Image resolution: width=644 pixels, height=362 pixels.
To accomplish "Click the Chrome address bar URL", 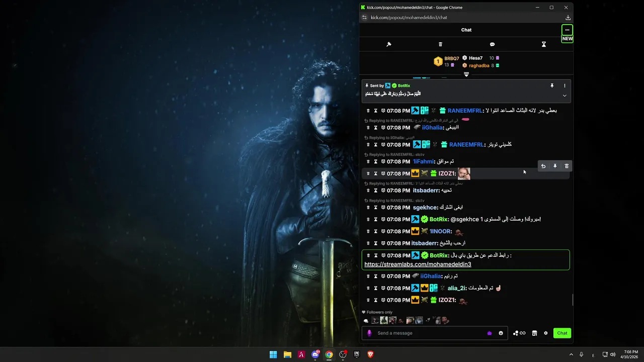I will (x=409, y=18).
